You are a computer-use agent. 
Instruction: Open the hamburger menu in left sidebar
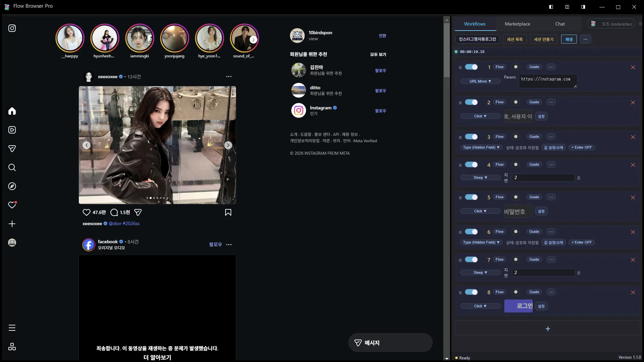point(12,328)
